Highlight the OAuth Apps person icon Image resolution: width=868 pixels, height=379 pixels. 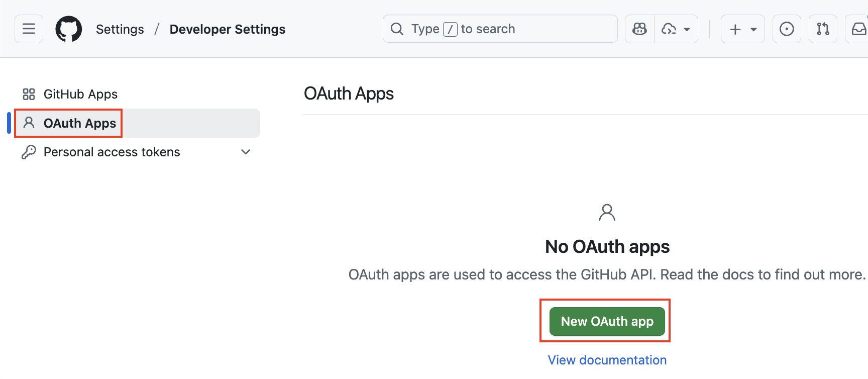pos(29,123)
